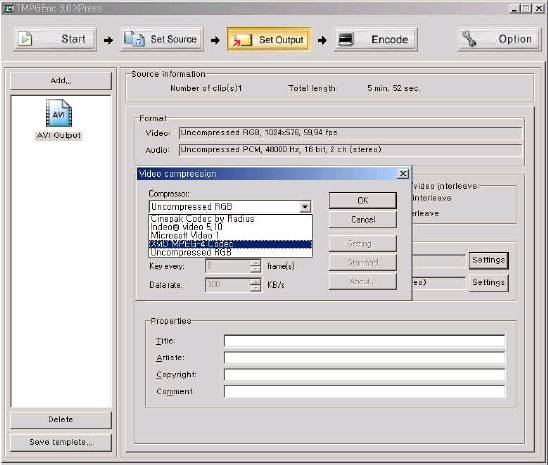The width and height of the screenshot is (548, 465).
Task: Click the Comment input field
Action: (365, 391)
